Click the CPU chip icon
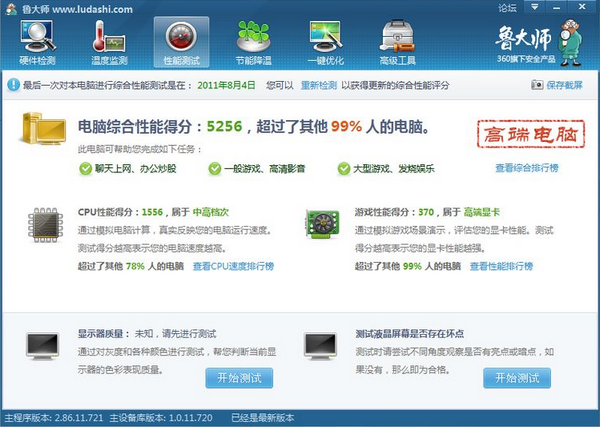 click(x=46, y=225)
